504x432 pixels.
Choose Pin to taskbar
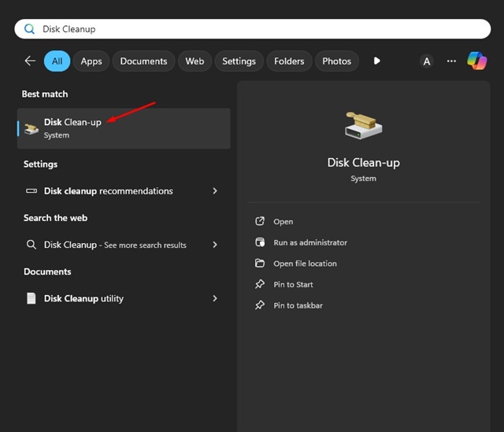click(x=298, y=305)
